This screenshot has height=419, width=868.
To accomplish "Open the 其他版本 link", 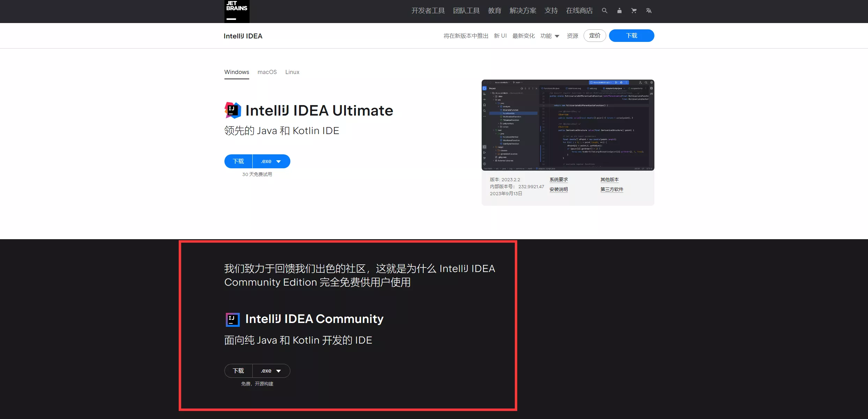I will click(609, 179).
